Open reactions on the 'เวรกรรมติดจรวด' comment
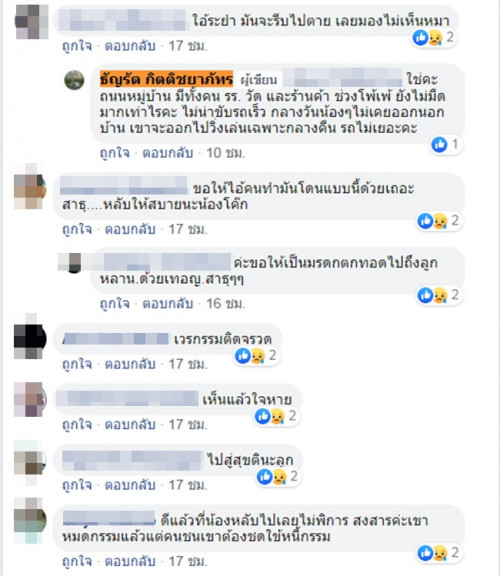500x576 pixels. pyautogui.click(x=256, y=356)
